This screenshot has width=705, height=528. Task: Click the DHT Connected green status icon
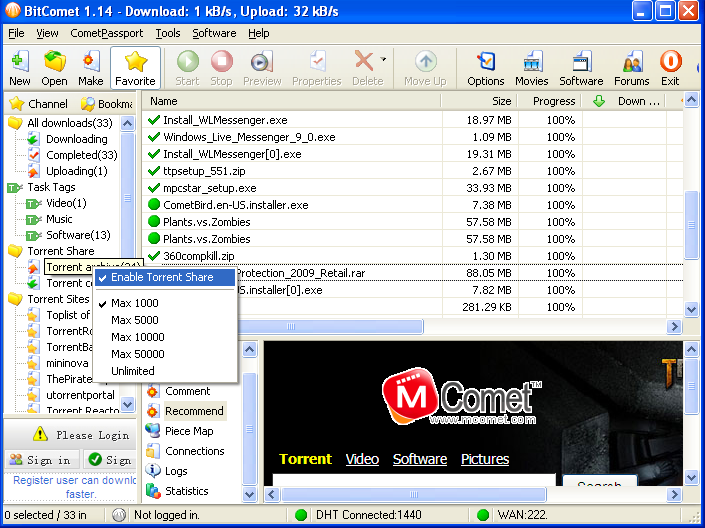coord(301,515)
